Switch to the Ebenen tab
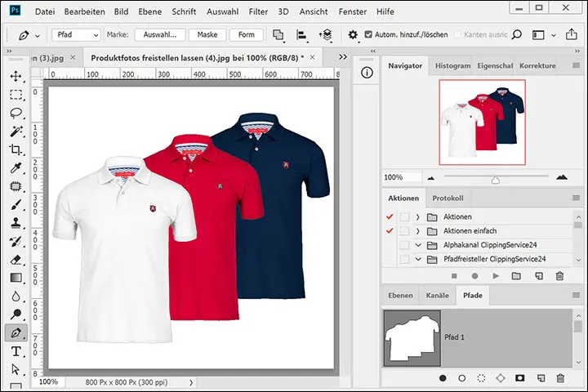 [400, 295]
